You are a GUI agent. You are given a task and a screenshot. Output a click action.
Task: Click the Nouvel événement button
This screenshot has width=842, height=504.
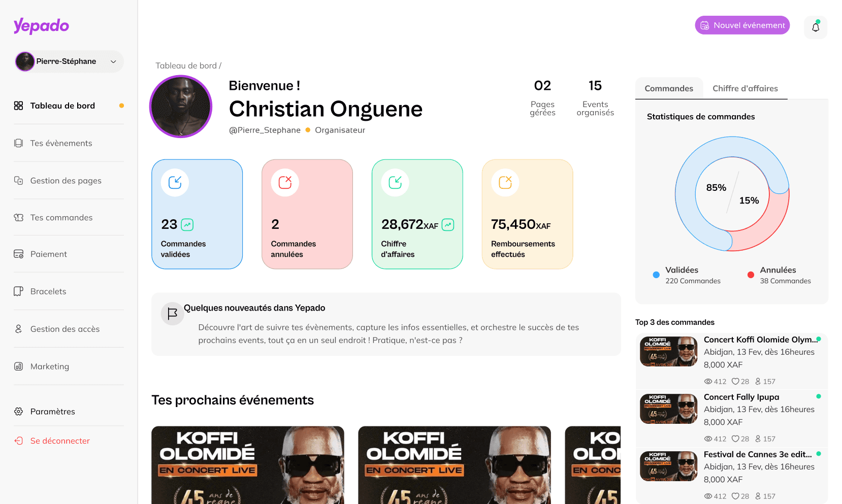click(742, 25)
